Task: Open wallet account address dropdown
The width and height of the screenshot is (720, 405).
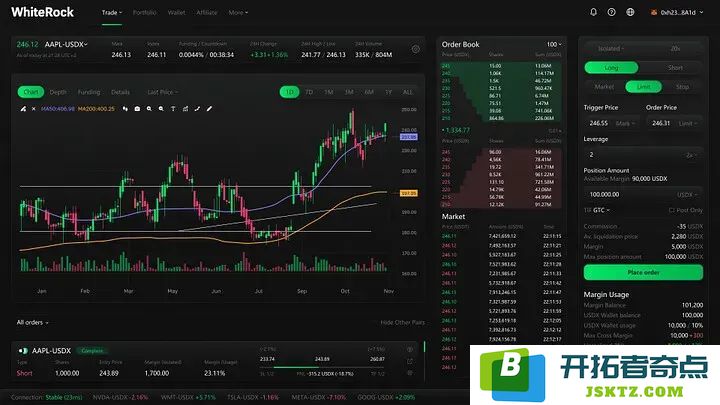Action: (681, 12)
